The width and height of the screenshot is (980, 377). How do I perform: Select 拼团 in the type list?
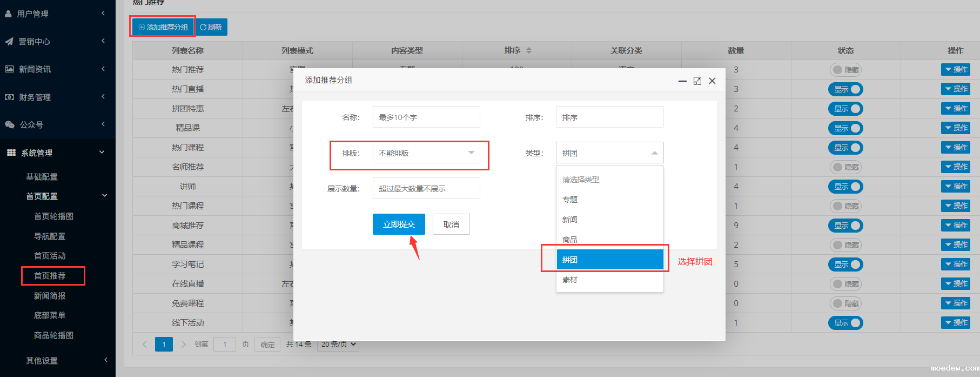609,260
